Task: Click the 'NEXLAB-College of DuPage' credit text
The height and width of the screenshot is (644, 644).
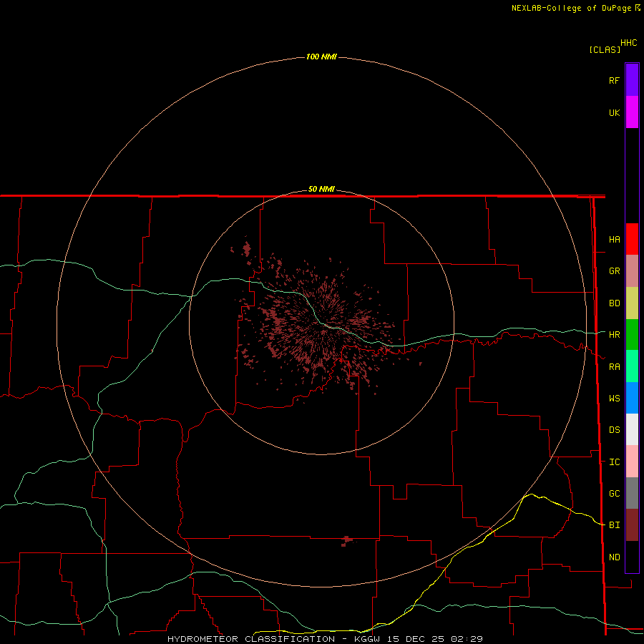Action: pos(572,8)
